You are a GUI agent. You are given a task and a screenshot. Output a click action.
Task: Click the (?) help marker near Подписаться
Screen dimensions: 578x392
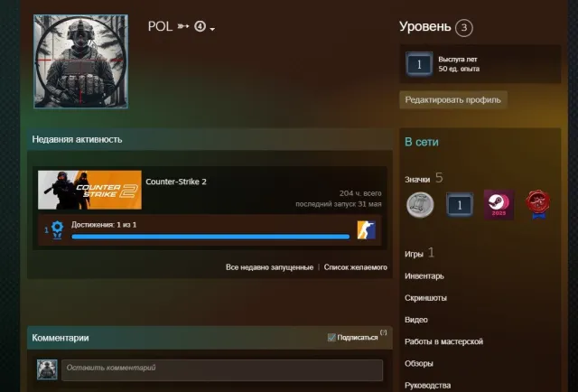click(383, 332)
